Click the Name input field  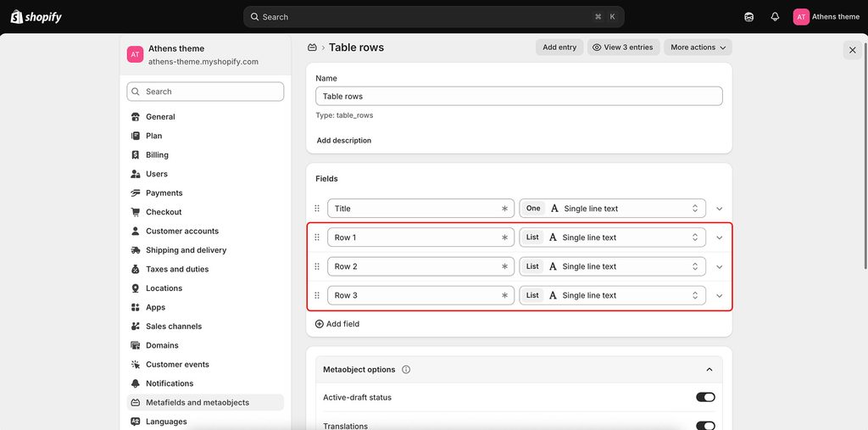tap(519, 96)
